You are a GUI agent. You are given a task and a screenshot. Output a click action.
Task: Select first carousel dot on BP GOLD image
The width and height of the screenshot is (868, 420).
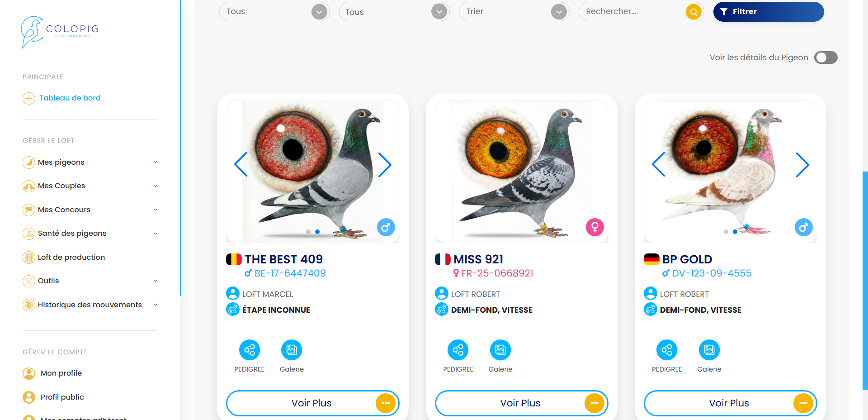pyautogui.click(x=726, y=232)
